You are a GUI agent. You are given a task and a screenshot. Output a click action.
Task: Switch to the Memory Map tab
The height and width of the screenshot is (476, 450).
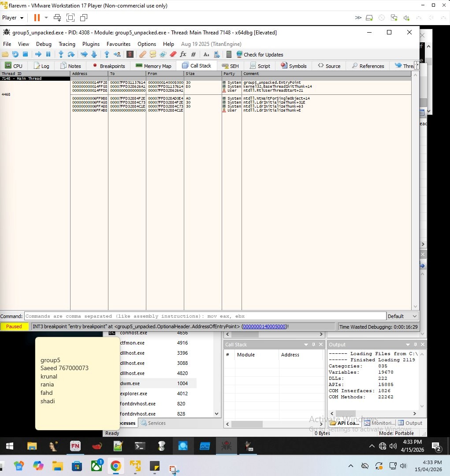point(153,66)
